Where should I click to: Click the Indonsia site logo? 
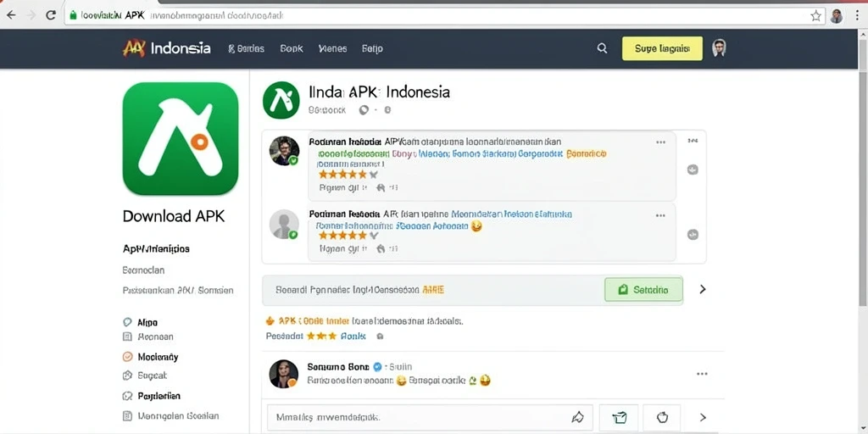coord(167,48)
